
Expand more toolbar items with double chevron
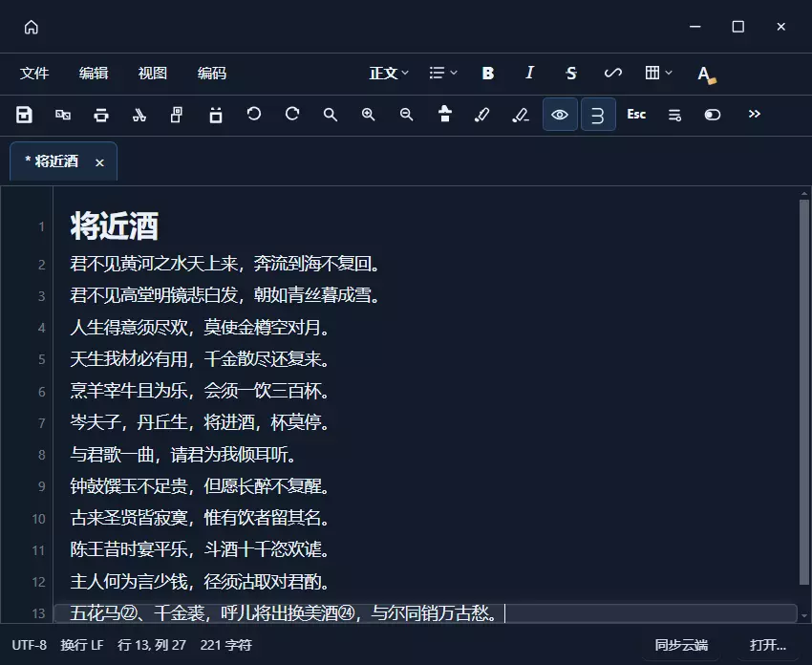point(754,114)
